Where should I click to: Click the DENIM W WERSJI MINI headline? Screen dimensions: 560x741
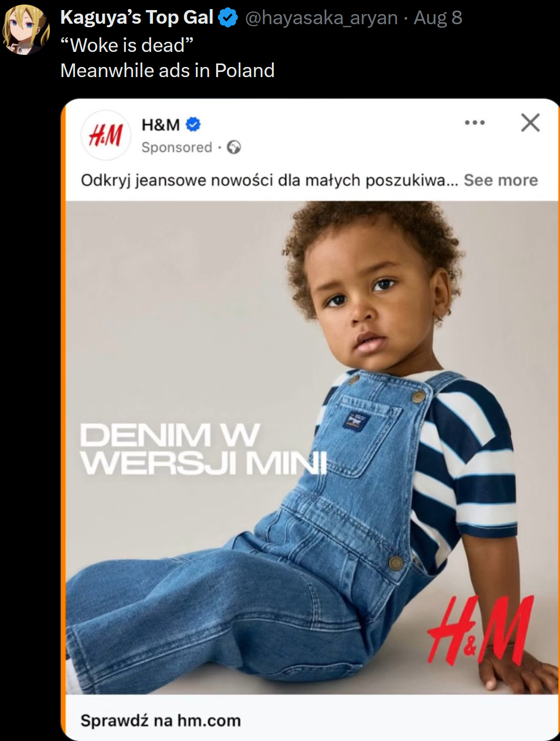pos(203,449)
